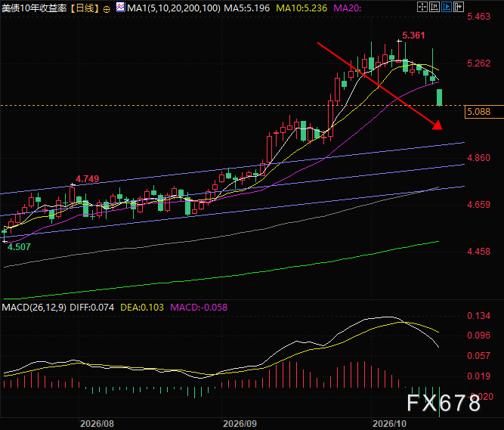This screenshot has height=430, width=504.
Task: Click the circled plus icon after 日线
Action: click(x=107, y=9)
